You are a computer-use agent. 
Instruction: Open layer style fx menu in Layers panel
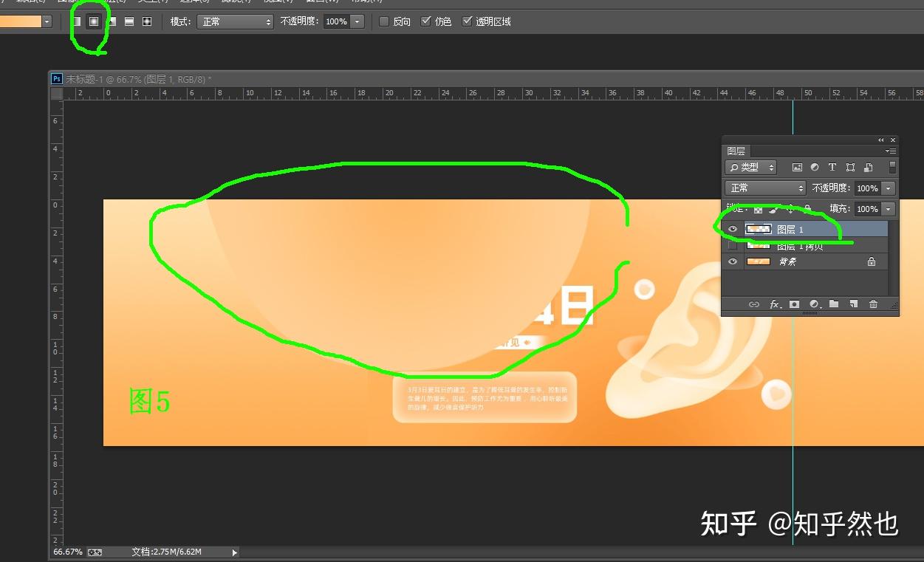tap(774, 304)
